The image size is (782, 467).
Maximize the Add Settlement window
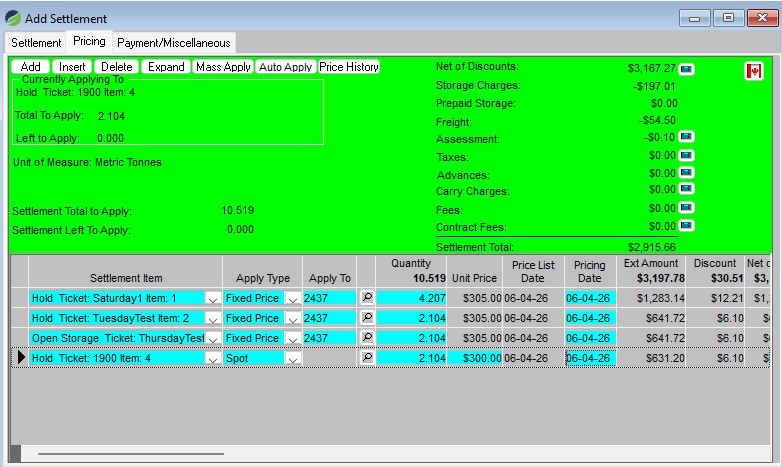click(x=728, y=18)
